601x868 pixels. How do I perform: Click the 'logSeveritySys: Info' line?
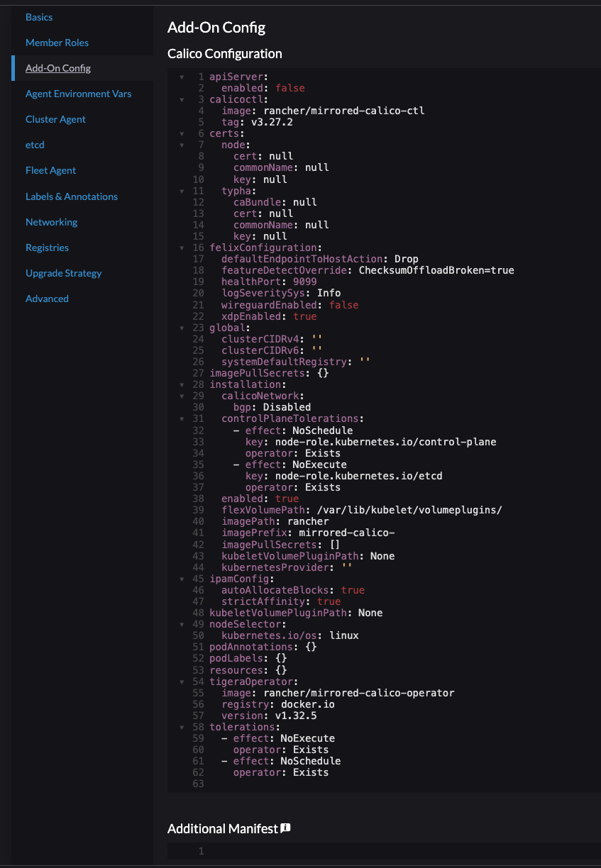[281, 293]
